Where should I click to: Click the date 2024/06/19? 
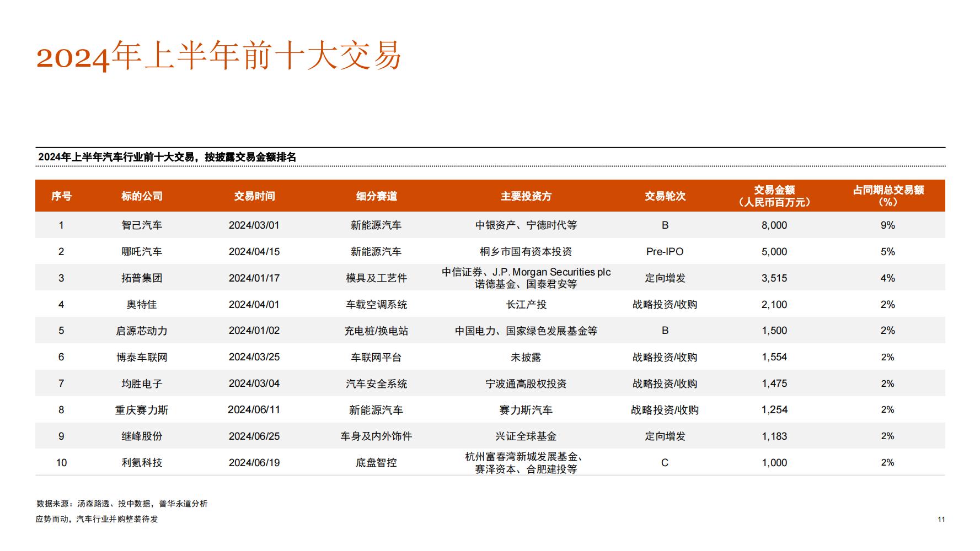pos(254,463)
